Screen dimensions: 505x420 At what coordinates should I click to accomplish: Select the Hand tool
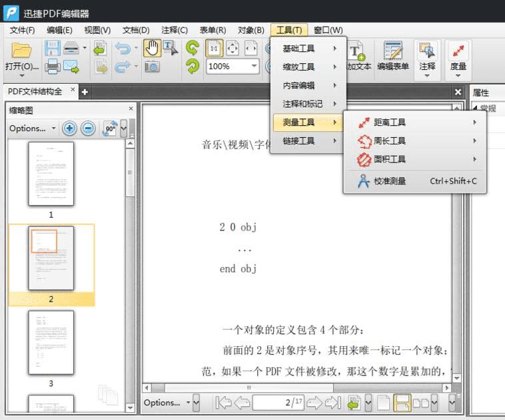(x=152, y=49)
